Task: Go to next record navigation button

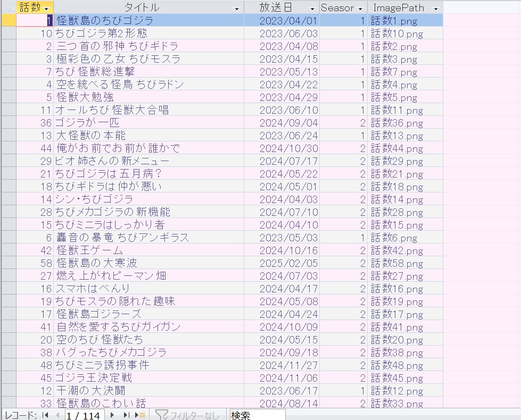Action: 112,415
